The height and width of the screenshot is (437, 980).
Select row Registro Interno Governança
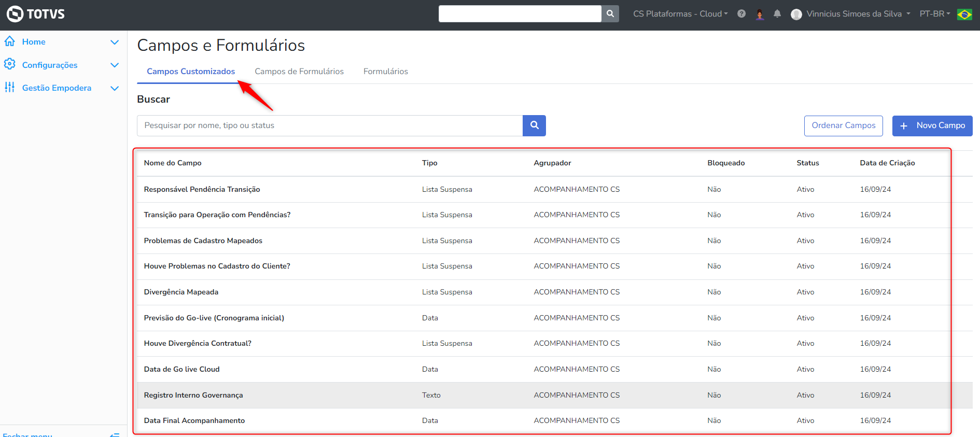coord(555,395)
